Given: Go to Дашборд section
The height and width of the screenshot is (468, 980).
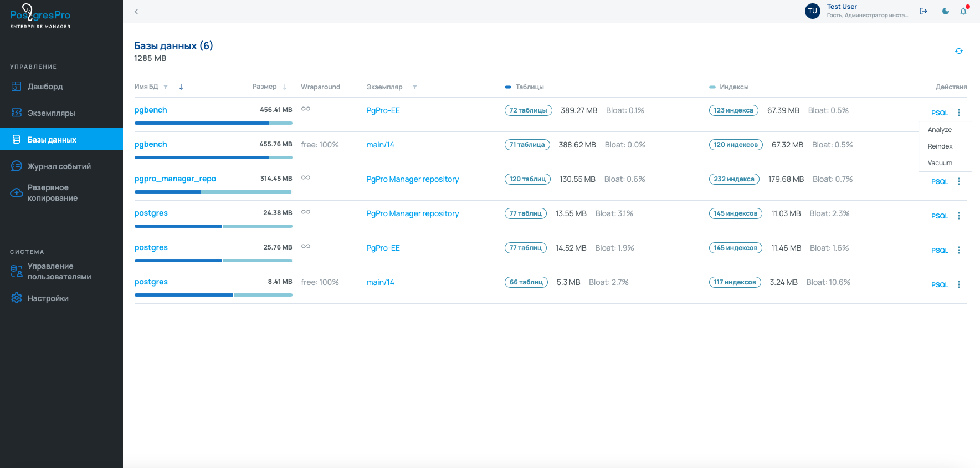Looking at the screenshot, I should pyautogui.click(x=45, y=87).
